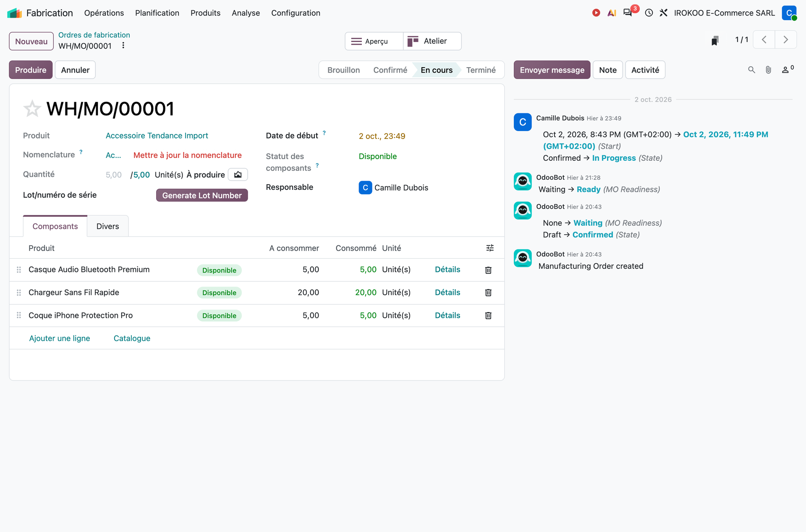
Task: Open Détails for Chargeur Sans Fil Rapide
Action: (x=447, y=292)
